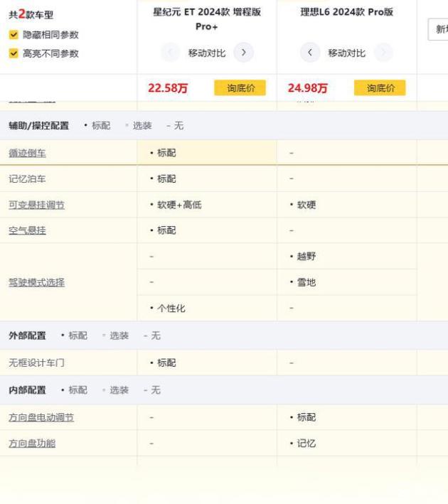Screen dimensions: 448x504
Task: Click the 新增 add-car box at right edge
Action: click(439, 29)
